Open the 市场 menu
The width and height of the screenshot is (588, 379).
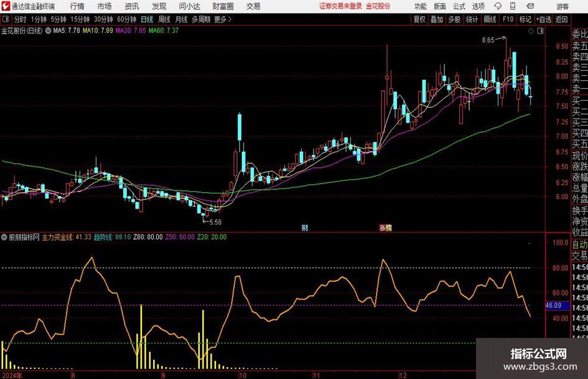click(x=105, y=6)
